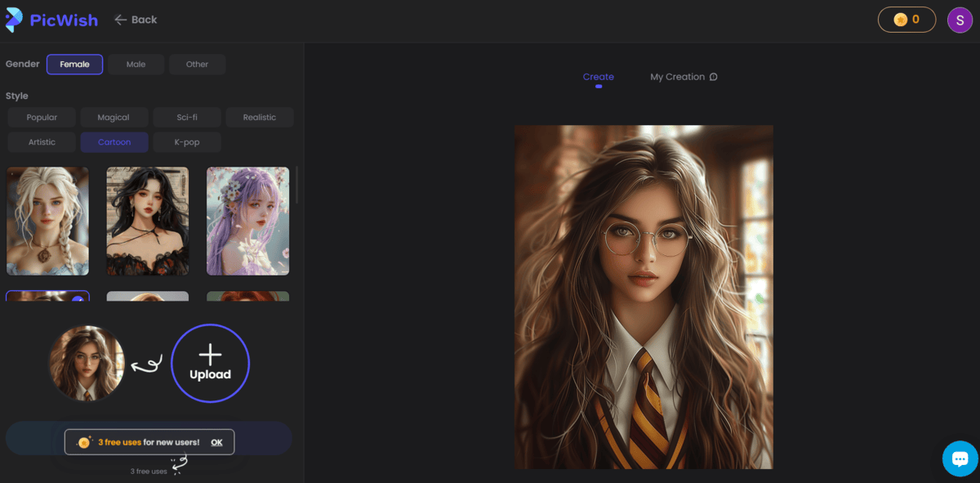This screenshot has width=980, height=483.
Task: Select the purple-haired style thumbnail
Action: (247, 221)
